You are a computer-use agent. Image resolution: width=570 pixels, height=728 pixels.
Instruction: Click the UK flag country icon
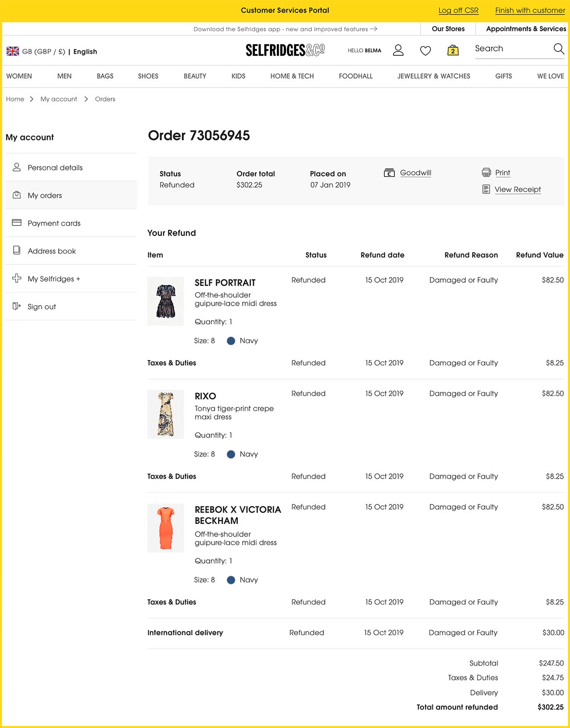click(13, 52)
